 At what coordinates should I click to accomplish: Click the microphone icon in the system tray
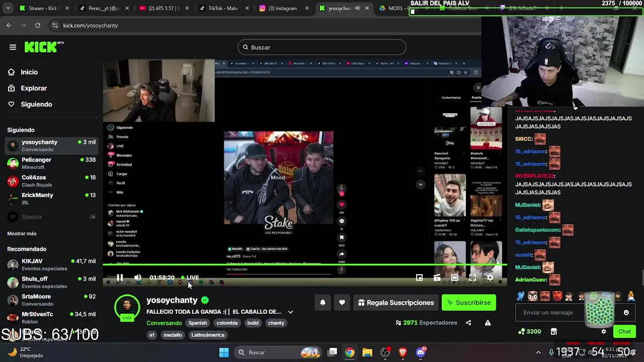point(551,352)
